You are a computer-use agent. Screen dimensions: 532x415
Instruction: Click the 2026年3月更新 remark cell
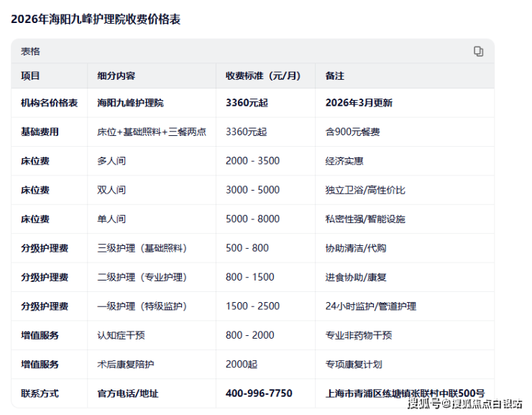tap(359, 103)
